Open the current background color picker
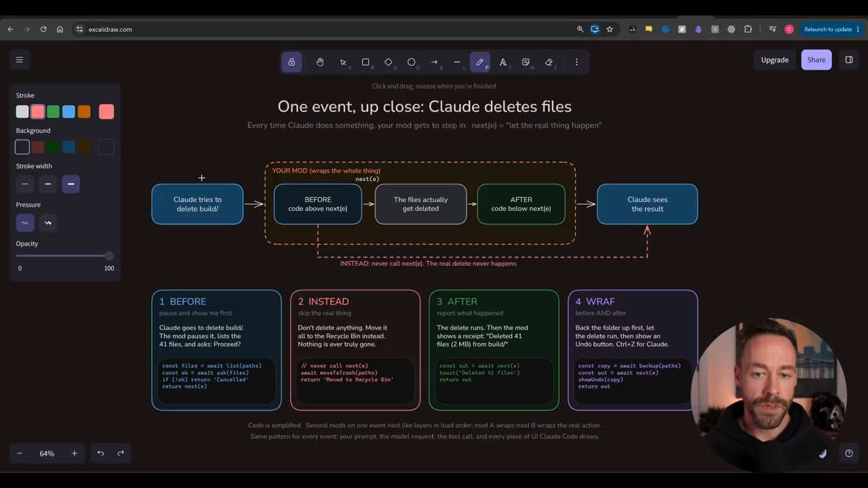The image size is (868, 488). (106, 147)
